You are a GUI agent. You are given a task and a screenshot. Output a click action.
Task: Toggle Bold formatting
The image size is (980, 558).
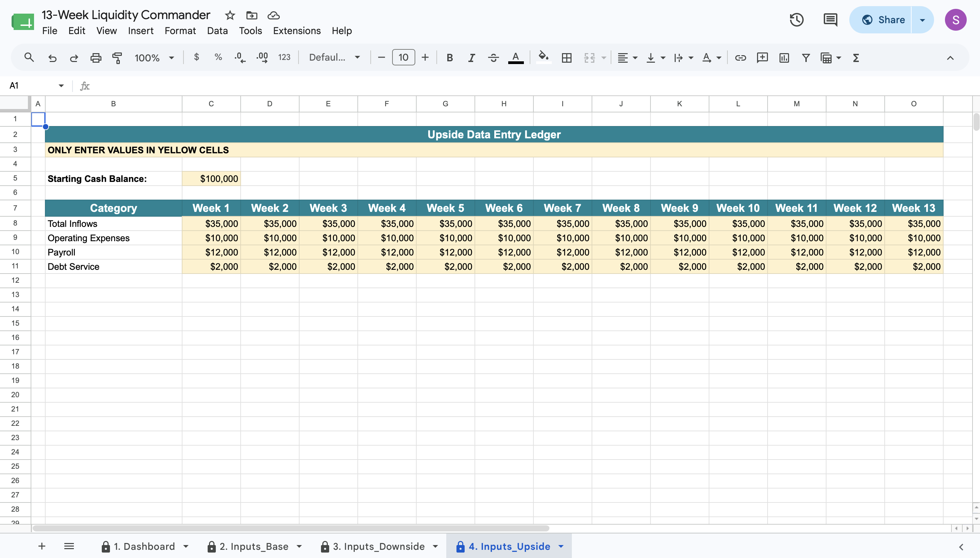[450, 58]
